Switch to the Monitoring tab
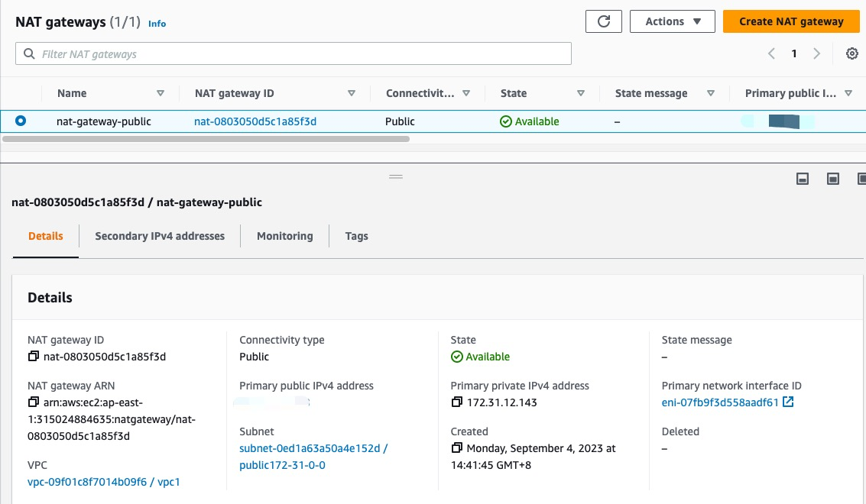 [x=284, y=236]
